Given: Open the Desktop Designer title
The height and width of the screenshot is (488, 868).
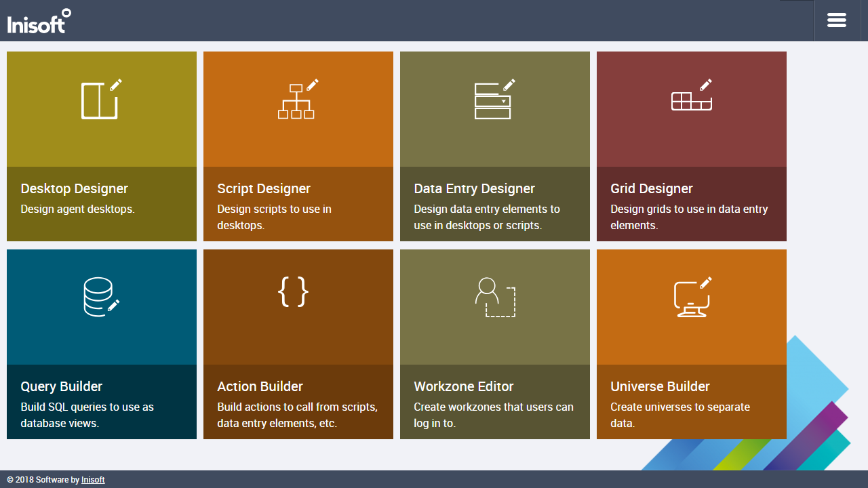Looking at the screenshot, I should pos(74,188).
